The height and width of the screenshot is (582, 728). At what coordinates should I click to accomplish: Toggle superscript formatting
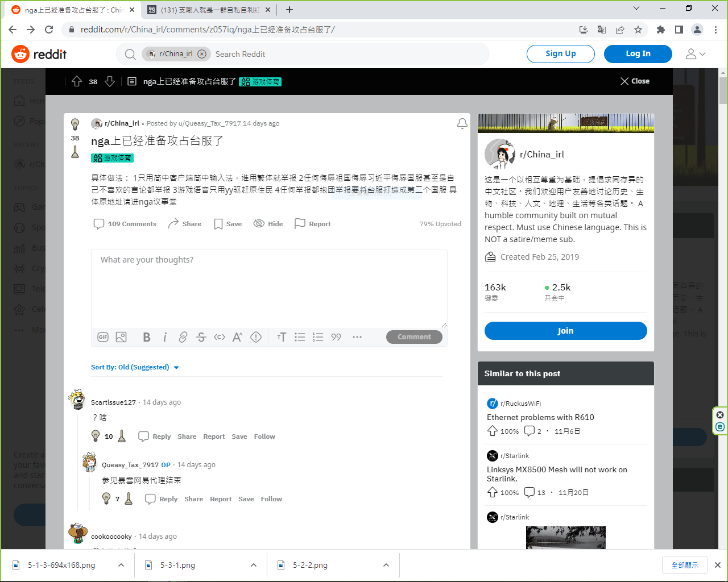click(x=238, y=337)
